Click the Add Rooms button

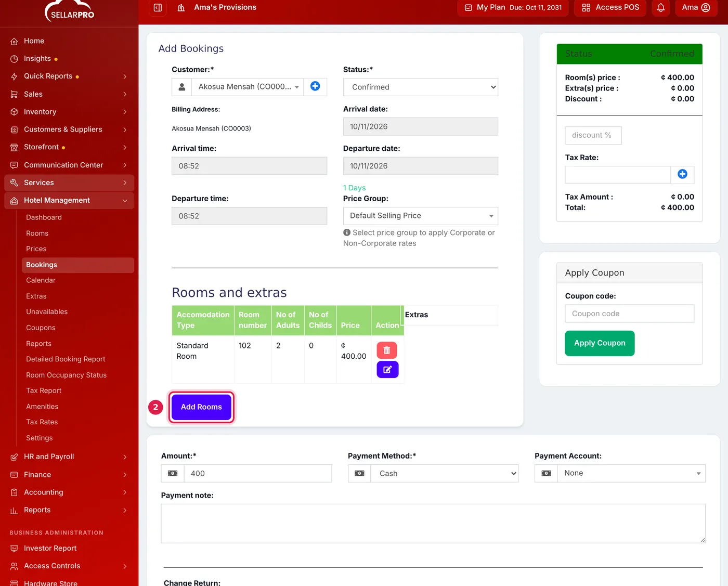201,407
